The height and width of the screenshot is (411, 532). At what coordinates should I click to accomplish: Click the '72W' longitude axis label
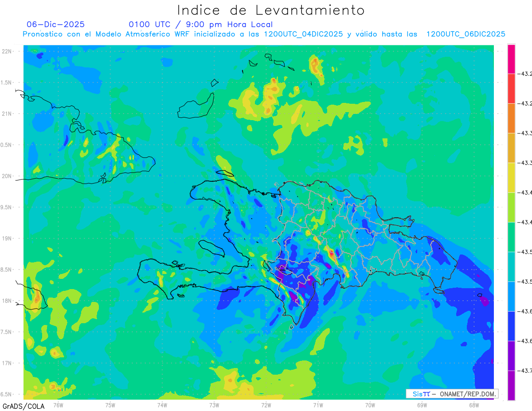point(266,405)
